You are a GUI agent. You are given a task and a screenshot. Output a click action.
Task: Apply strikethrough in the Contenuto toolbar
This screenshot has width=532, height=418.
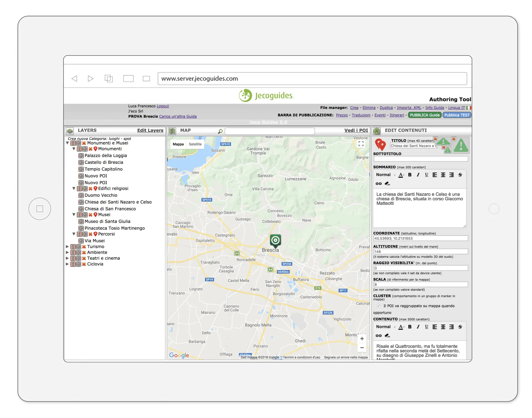coord(460,327)
